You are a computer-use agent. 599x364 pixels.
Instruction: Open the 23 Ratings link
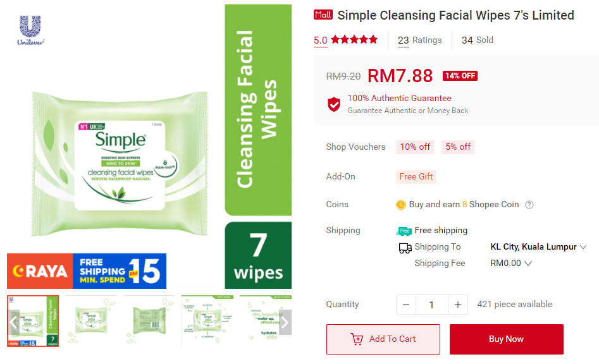coord(419,40)
